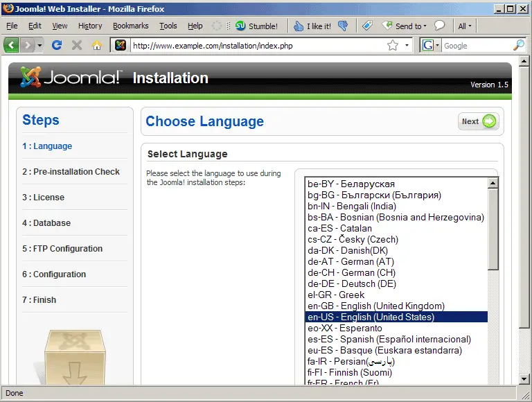Select cs-CZ Česky (Czech) option
This screenshot has height=402, width=532.
(x=396, y=239)
